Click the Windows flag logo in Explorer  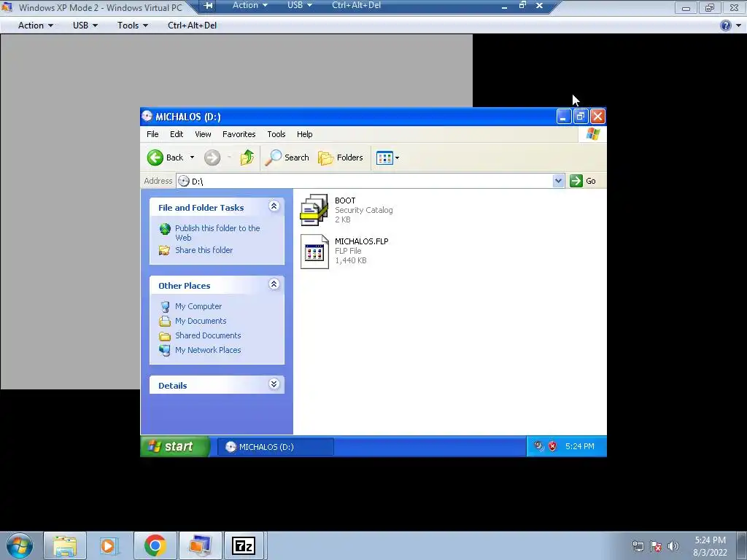tap(592, 134)
